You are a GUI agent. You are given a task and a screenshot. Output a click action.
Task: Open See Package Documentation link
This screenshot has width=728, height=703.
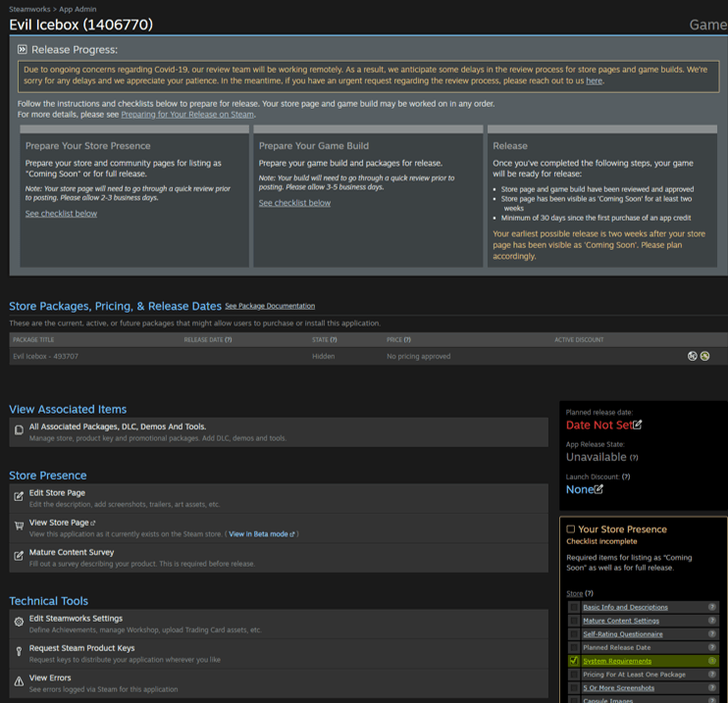coord(270,306)
